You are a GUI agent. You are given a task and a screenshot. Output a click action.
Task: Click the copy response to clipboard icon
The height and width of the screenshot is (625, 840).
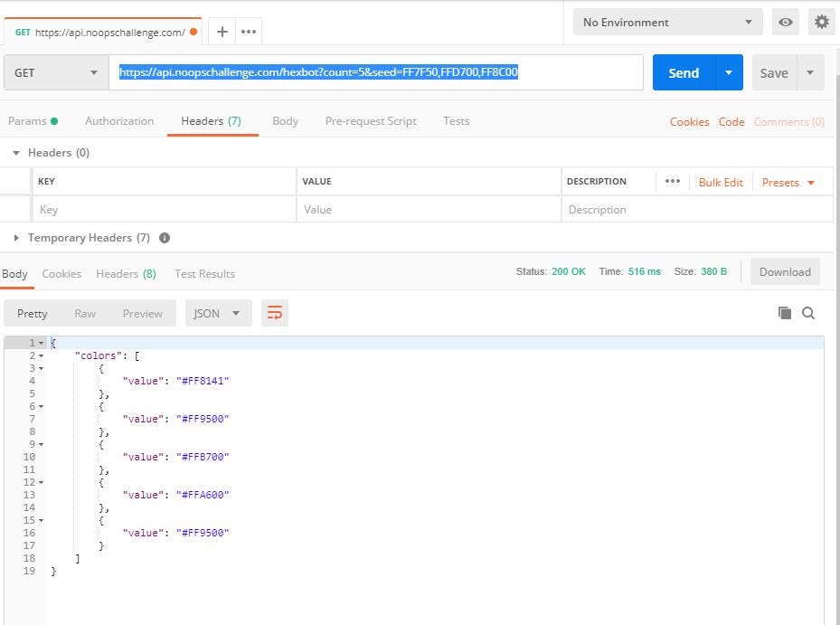coord(784,313)
